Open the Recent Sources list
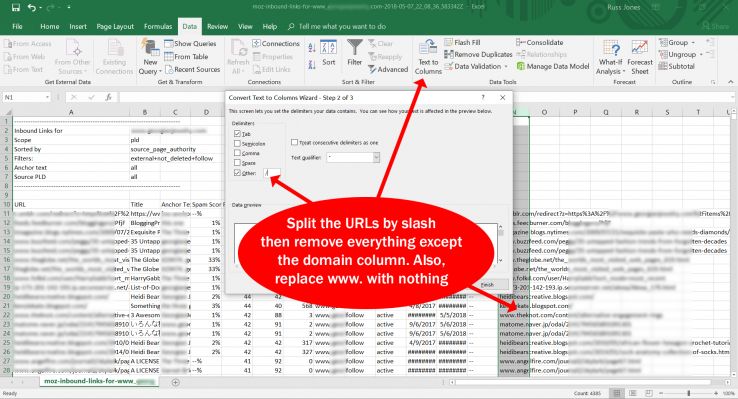 coord(192,69)
